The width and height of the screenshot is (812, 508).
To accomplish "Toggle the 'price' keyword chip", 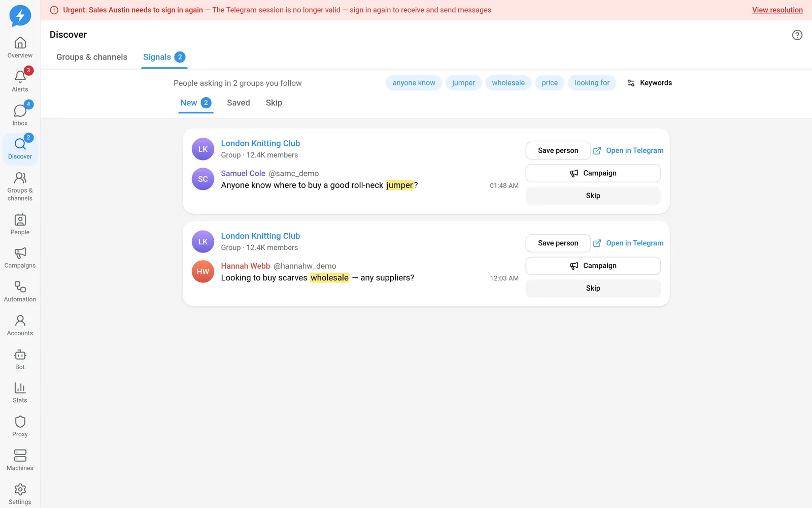I will tap(550, 83).
